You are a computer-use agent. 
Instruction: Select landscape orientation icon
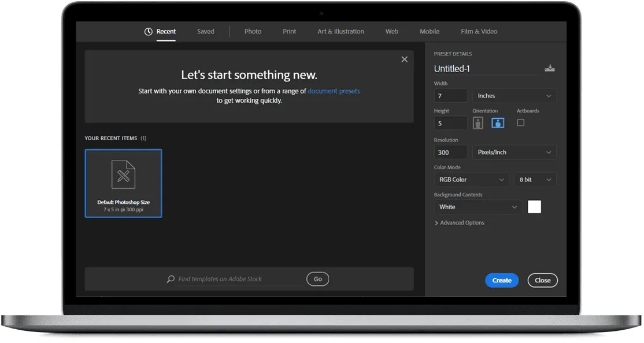(x=498, y=123)
